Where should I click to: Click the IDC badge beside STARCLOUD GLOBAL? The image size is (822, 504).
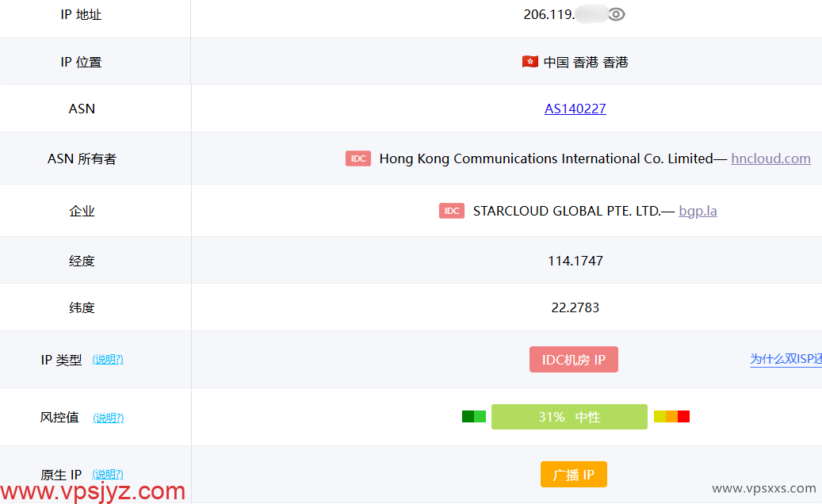point(452,211)
